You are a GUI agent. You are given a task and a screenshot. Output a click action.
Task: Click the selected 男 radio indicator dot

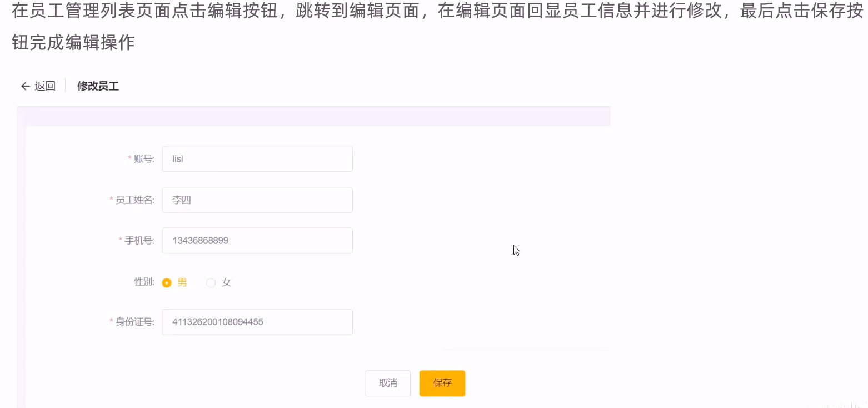(x=167, y=282)
